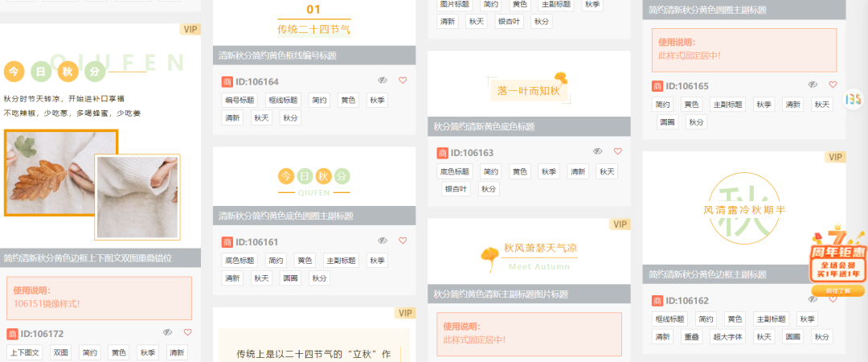Choose the 圆圈 tag under ID:106165
This screenshot has width=868, height=362.
(x=668, y=122)
